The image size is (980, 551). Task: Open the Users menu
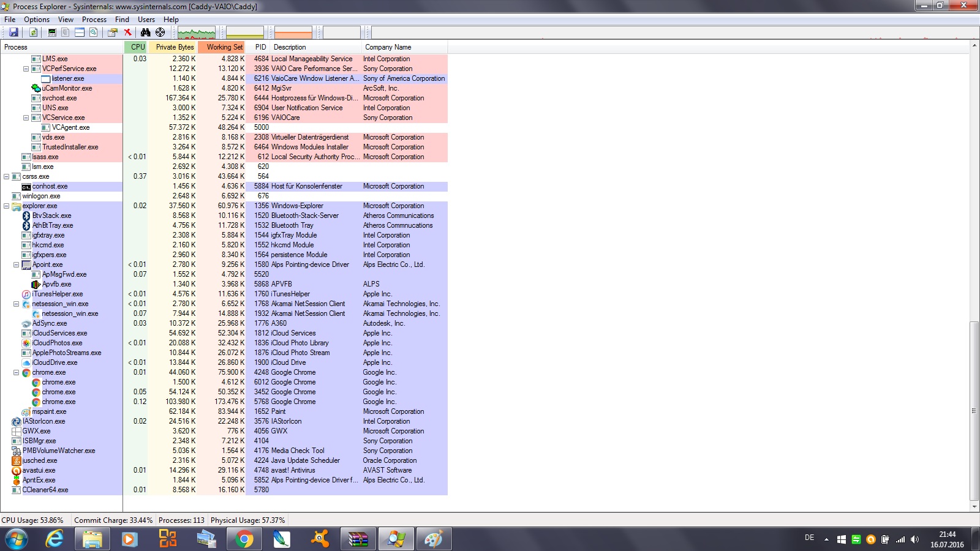pos(146,20)
